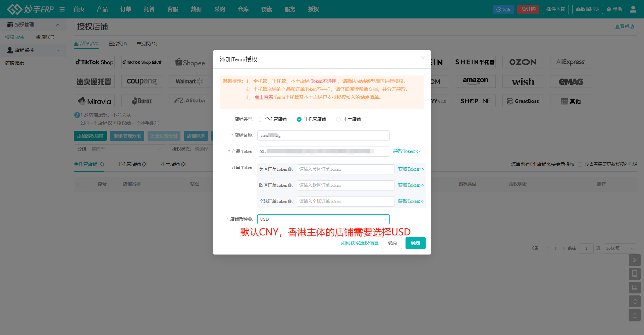Choose 本土店铺 store type radio
Viewport: 644px width, 335px height.
click(338, 119)
